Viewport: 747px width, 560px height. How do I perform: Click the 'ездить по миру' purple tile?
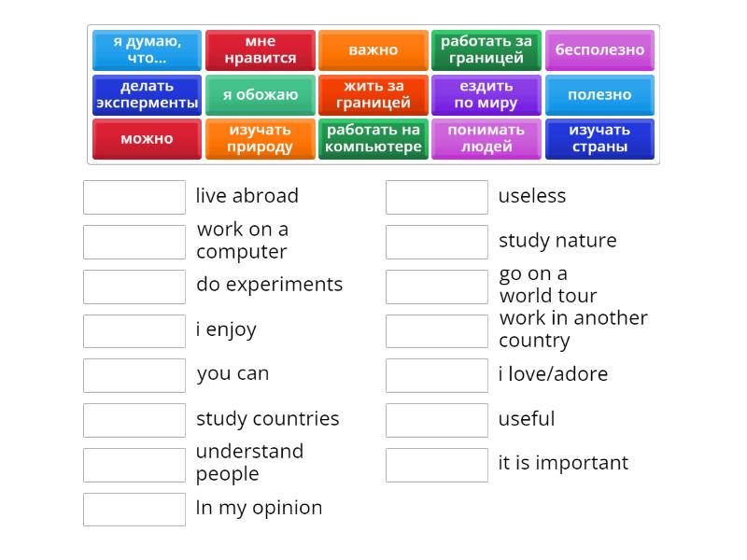(x=486, y=95)
